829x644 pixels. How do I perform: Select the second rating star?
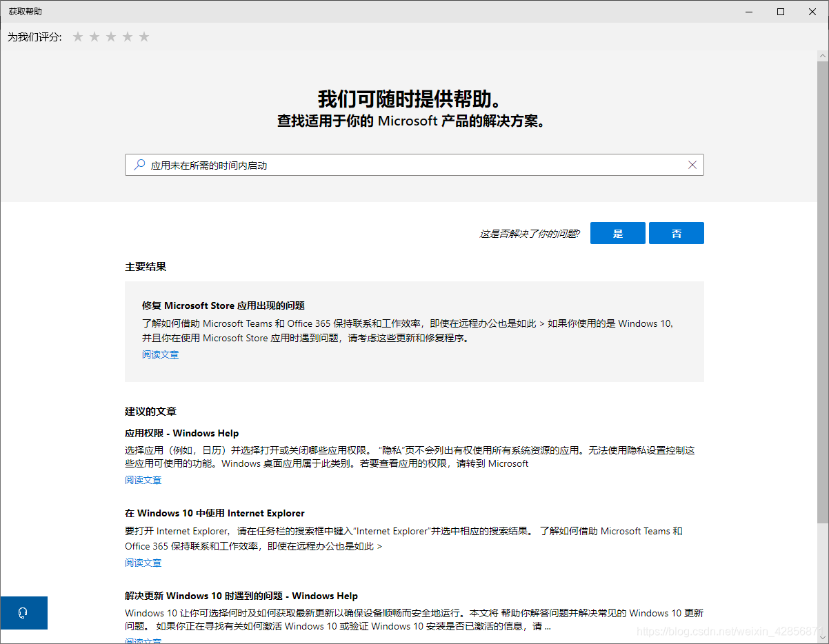[x=94, y=37]
